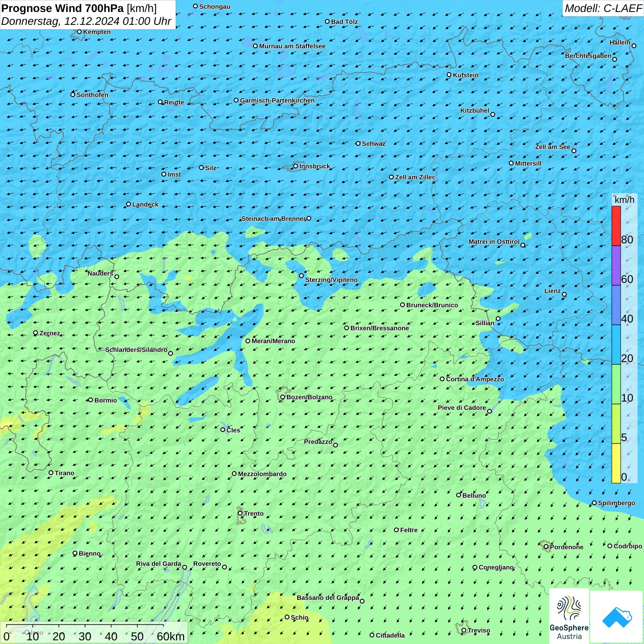This screenshot has height=644, width=644.
Task: Click the Meran/Merano marker
Action: (247, 341)
